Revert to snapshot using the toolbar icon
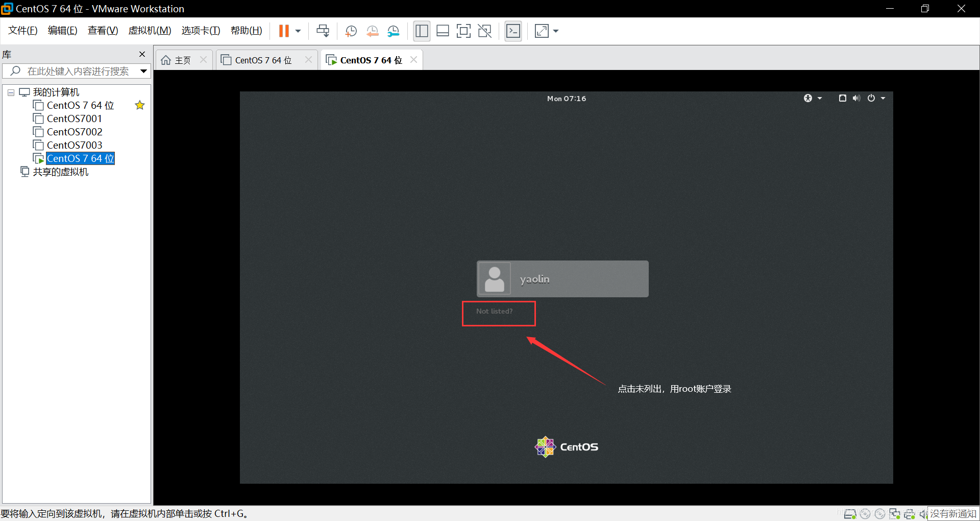This screenshot has width=980, height=521. tap(372, 31)
